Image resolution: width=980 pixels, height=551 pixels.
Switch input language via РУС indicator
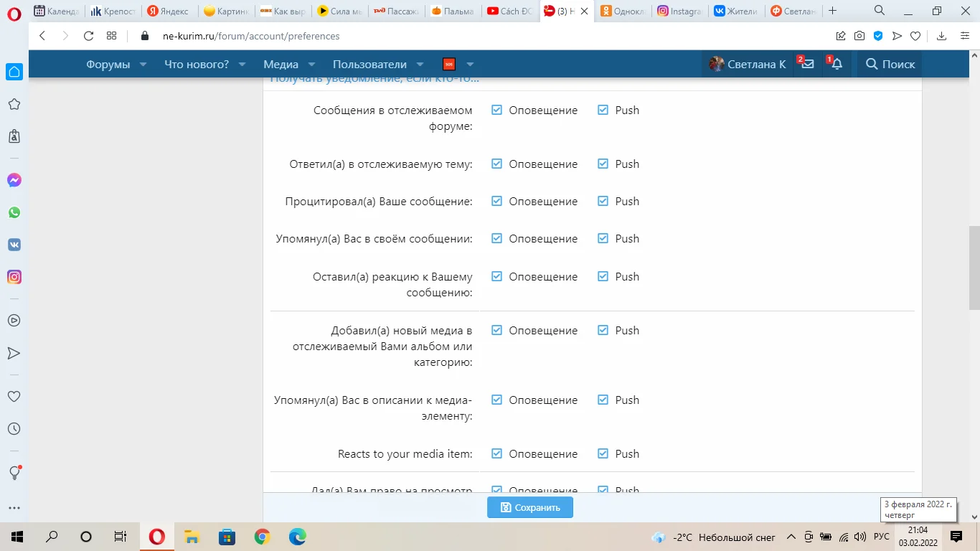click(x=882, y=537)
